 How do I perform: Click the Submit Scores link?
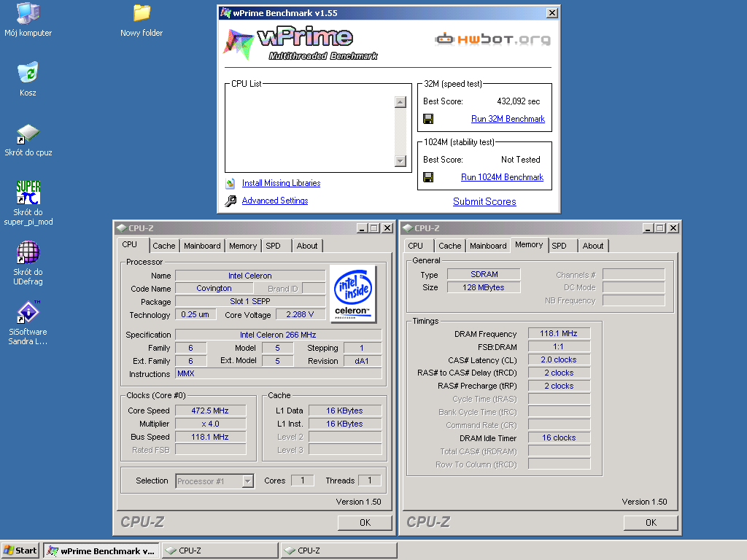coord(484,201)
